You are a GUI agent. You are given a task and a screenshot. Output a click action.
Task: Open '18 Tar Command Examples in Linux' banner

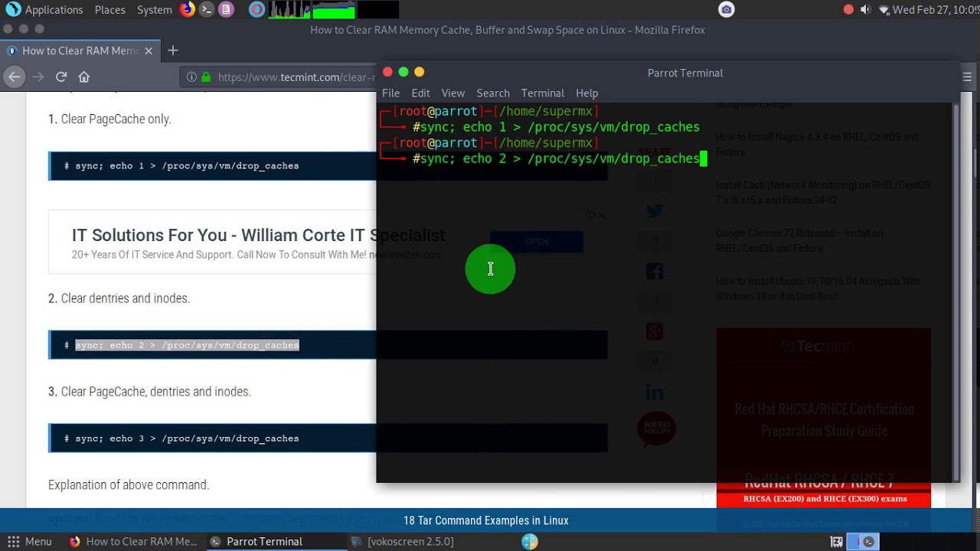click(x=486, y=520)
